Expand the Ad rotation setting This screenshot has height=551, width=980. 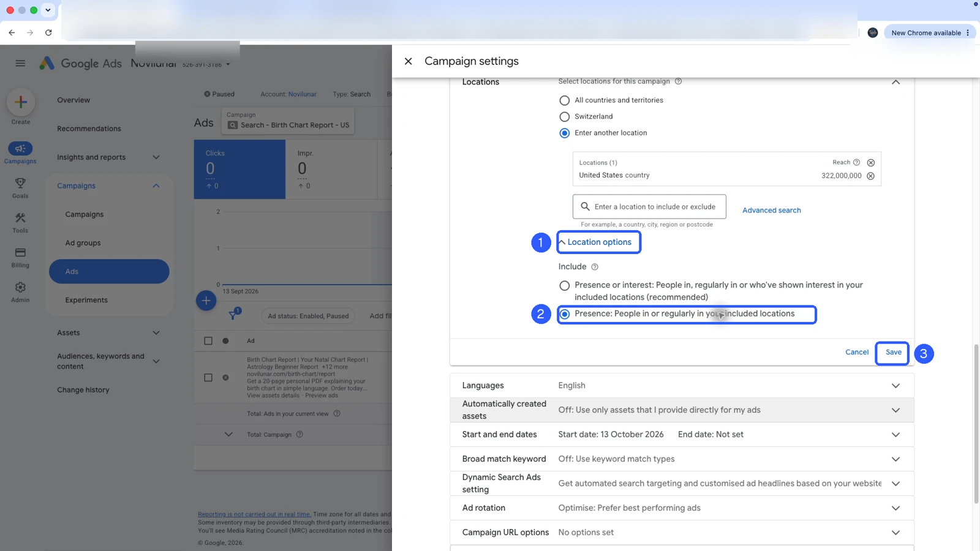[x=682, y=508]
